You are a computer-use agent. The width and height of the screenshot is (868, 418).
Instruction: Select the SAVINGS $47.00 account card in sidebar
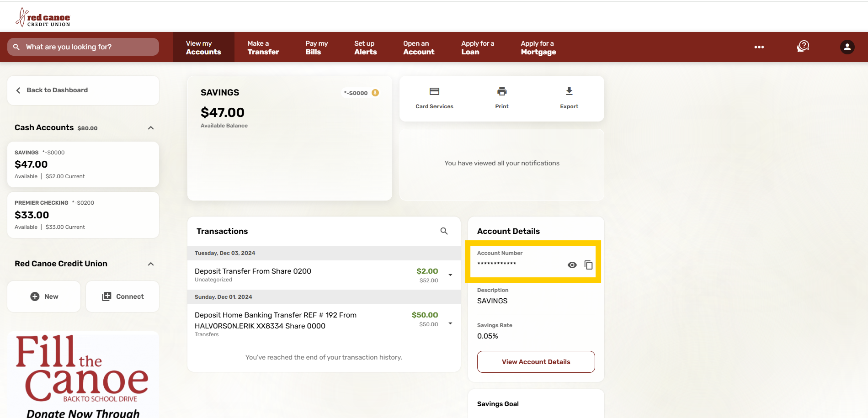click(x=83, y=164)
